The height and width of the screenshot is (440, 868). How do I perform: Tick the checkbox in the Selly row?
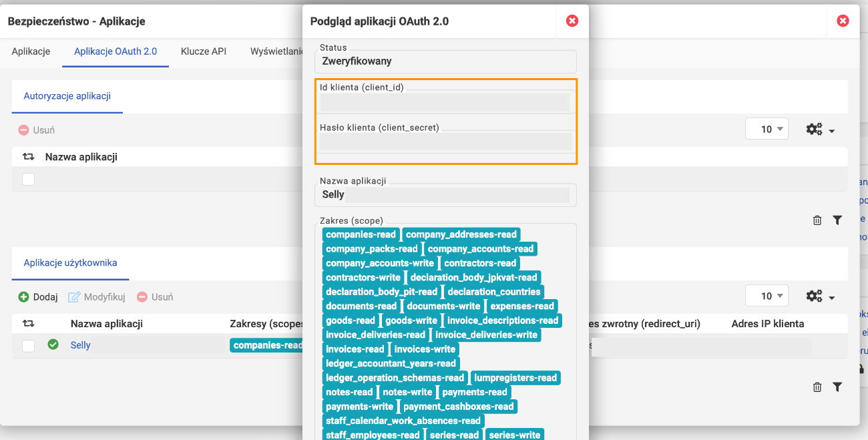point(28,346)
